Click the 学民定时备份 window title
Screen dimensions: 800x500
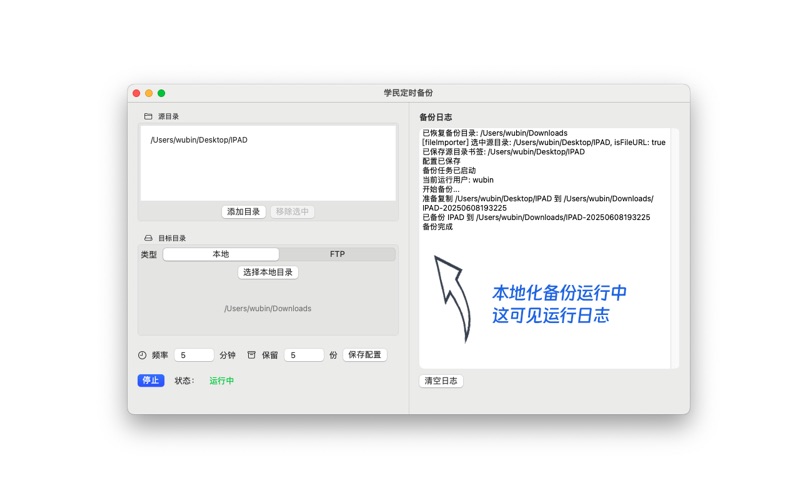[x=409, y=93]
